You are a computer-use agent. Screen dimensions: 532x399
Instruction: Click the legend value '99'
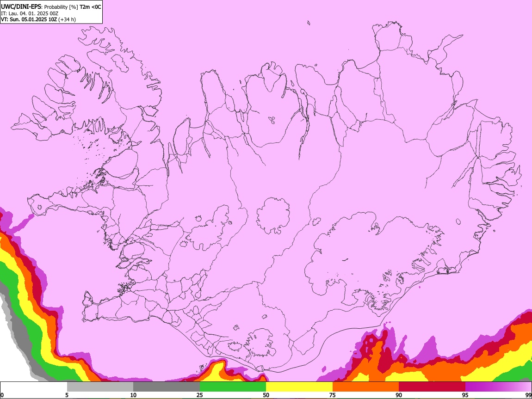point(528,395)
